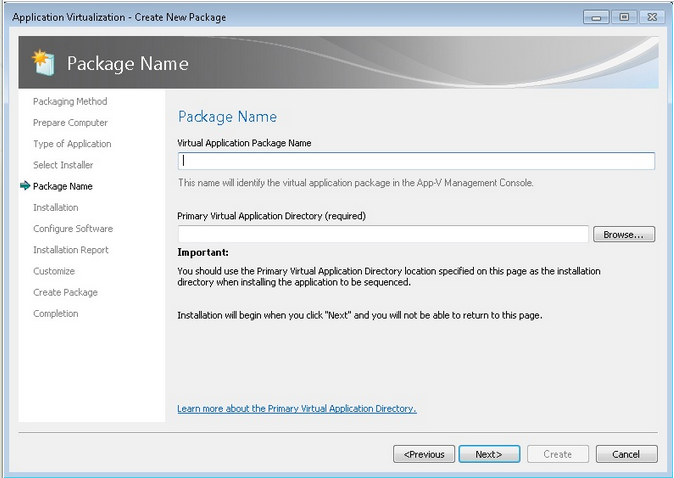Click the Primary Virtual Application Directory field
The height and width of the screenshot is (478, 674).
(x=382, y=234)
